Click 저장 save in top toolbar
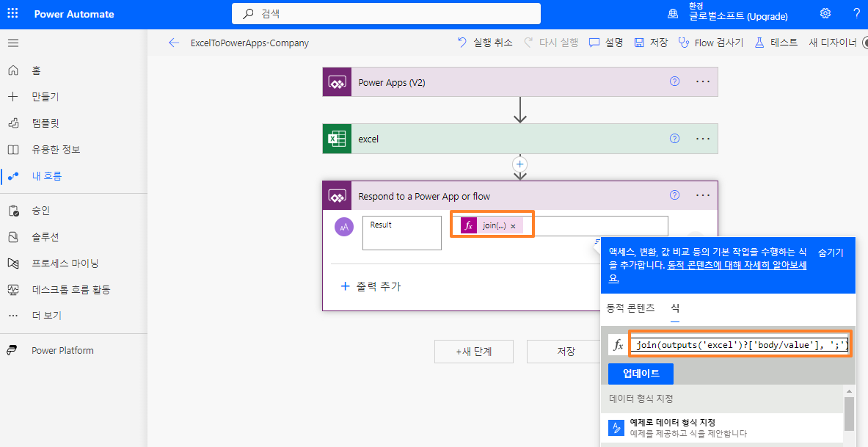The image size is (868, 447). point(651,43)
